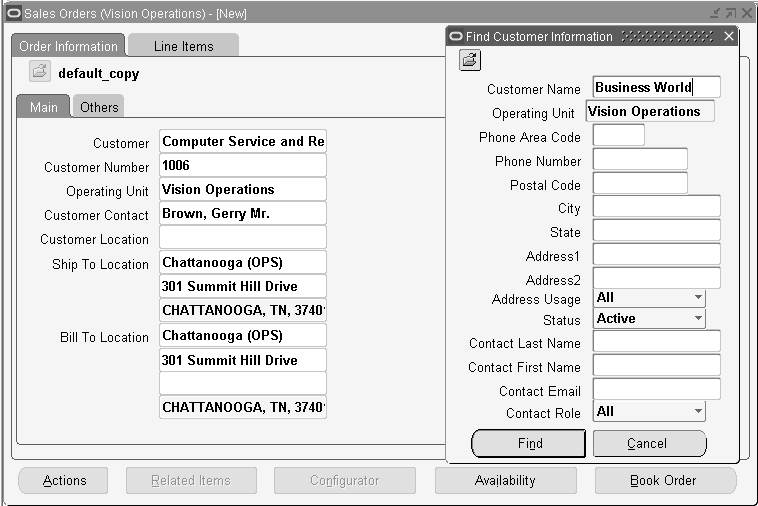Image resolution: width=758 pixels, height=506 pixels.
Task: Click the Operating Unit field in find dialog
Action: pos(650,111)
